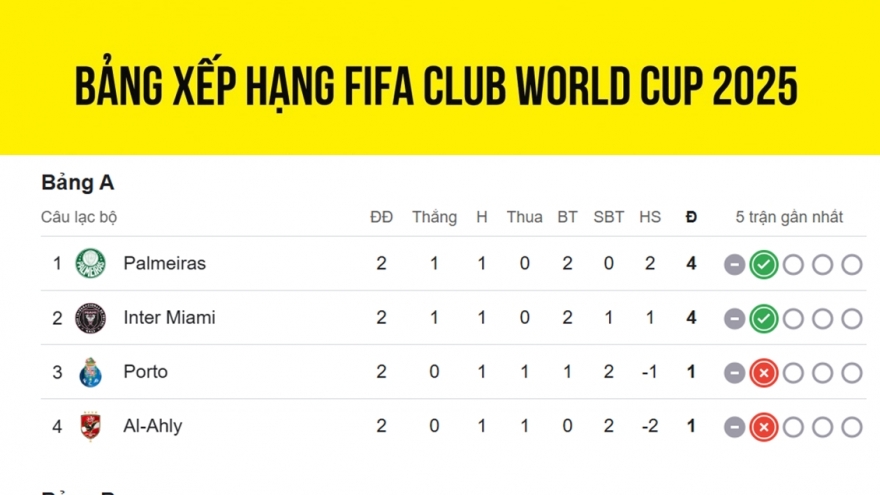880x495 pixels.
Task: Select the Porto team name
Action: pyautogui.click(x=145, y=372)
